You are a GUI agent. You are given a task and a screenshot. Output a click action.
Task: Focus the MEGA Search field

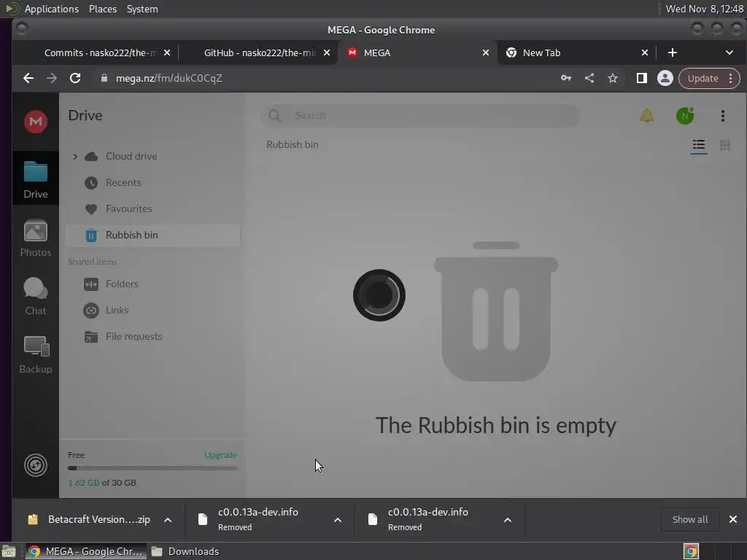[420, 115]
